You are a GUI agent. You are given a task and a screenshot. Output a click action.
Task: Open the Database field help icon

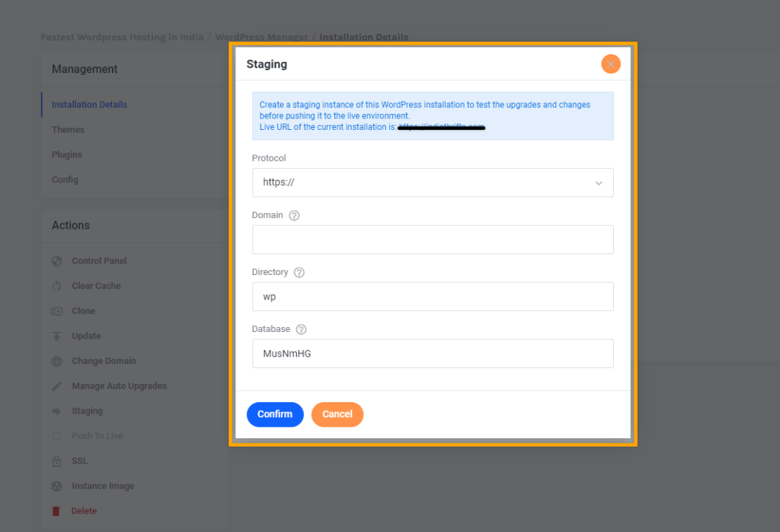pyautogui.click(x=301, y=329)
